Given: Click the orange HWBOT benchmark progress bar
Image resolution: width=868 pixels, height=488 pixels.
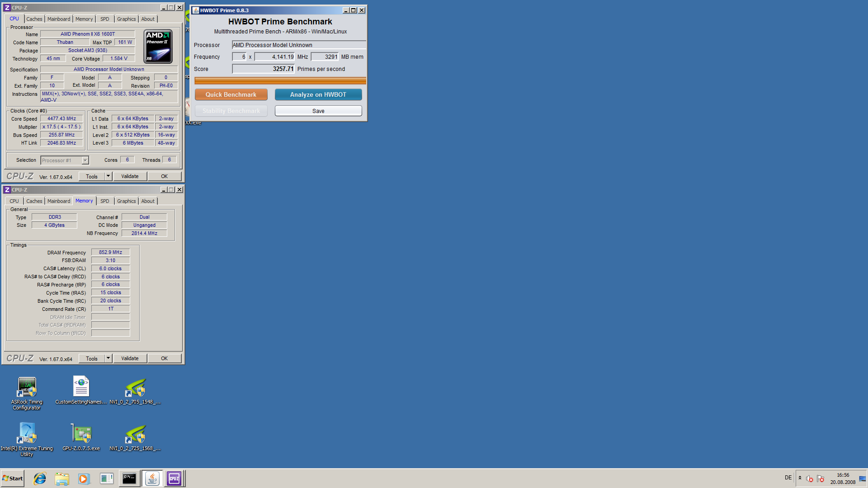Looking at the screenshot, I should point(280,80).
